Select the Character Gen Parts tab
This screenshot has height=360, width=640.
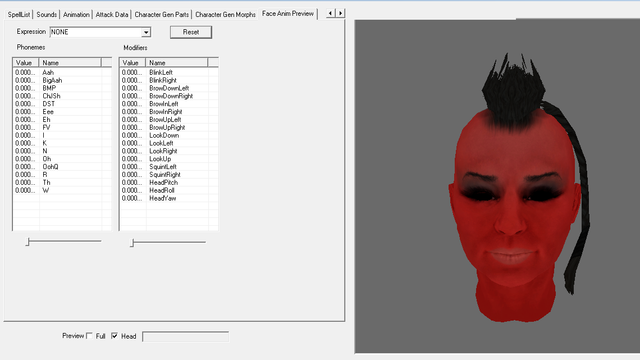coord(162,14)
